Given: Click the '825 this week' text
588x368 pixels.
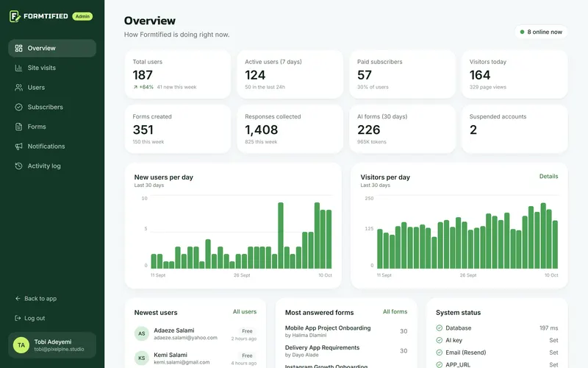Looking at the screenshot, I should [261, 142].
